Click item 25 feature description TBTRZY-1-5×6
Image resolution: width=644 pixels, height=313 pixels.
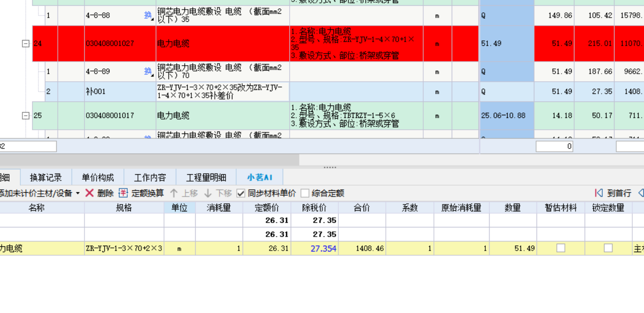(356, 115)
